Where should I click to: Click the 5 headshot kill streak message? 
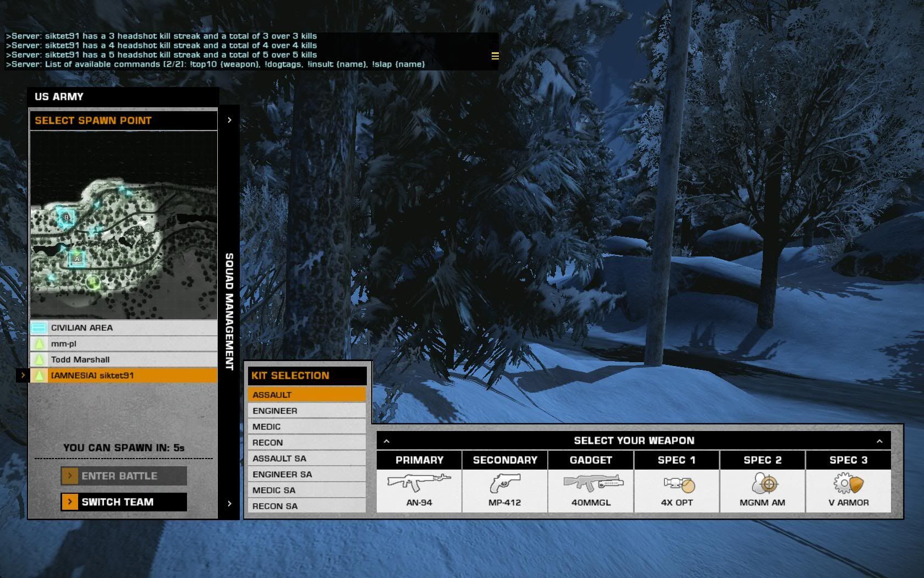pos(161,55)
